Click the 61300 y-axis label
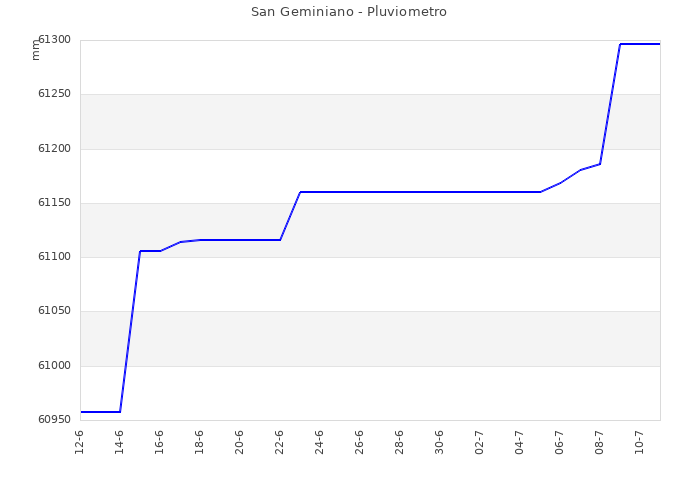The image size is (700, 500). point(55,40)
